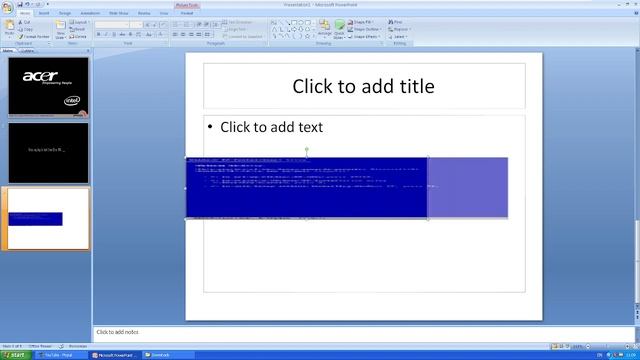Open the font name combo box
Image resolution: width=640 pixels, height=360 pixels.
[x=112, y=25]
